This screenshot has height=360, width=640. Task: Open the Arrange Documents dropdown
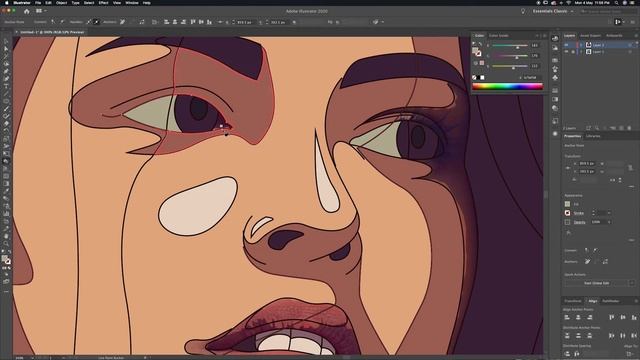[40, 11]
